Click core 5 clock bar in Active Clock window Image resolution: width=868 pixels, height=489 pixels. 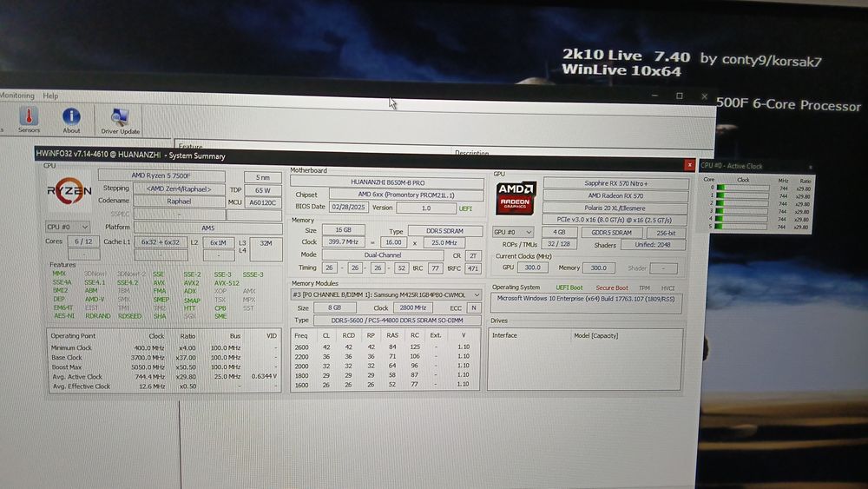(742, 227)
